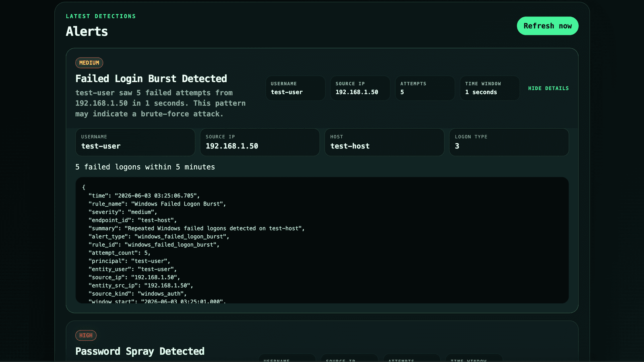
Task: Click the JSON "time" line
Action: (x=144, y=195)
